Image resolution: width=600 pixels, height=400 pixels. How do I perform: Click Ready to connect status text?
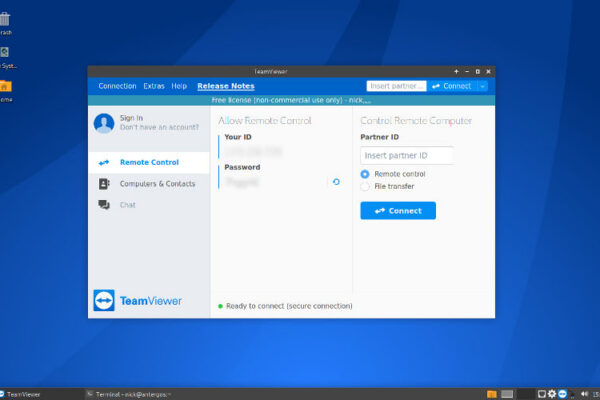click(x=289, y=306)
